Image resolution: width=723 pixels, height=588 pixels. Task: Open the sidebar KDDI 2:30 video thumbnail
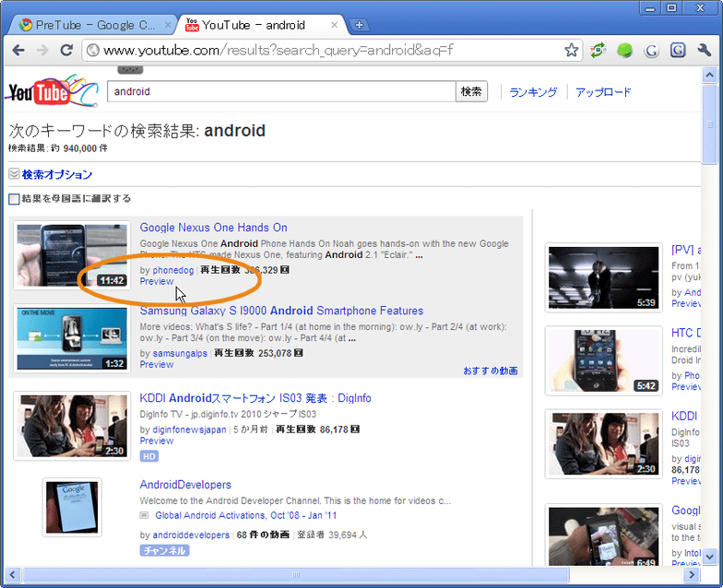(603, 444)
